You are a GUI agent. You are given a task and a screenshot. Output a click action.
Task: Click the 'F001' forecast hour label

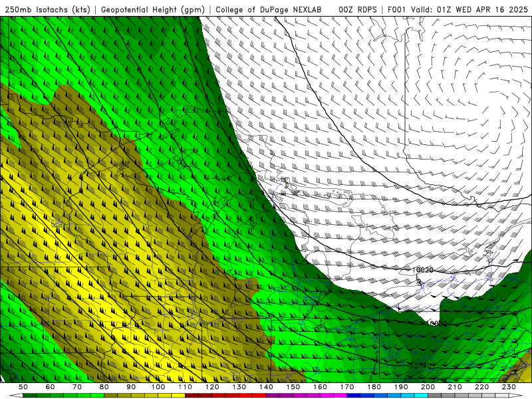click(397, 9)
